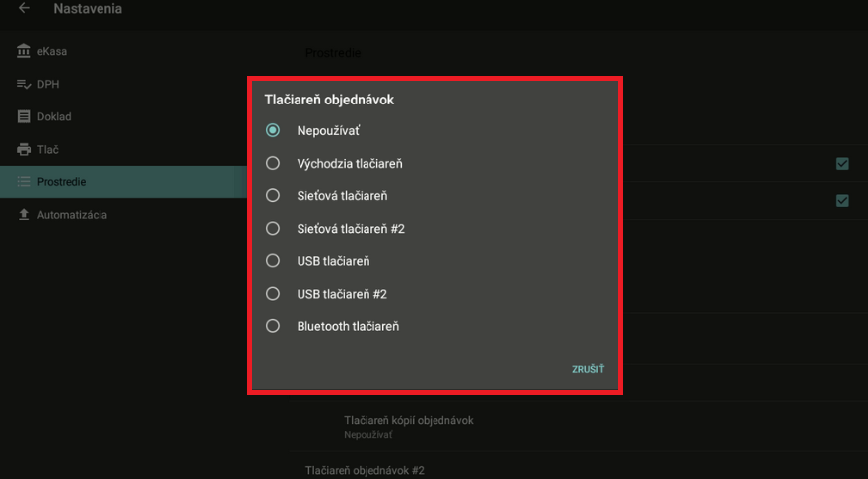The image size is (868, 479).
Task: Pick Sieťová tlačiareň #2 option
Action: pyautogui.click(x=273, y=228)
